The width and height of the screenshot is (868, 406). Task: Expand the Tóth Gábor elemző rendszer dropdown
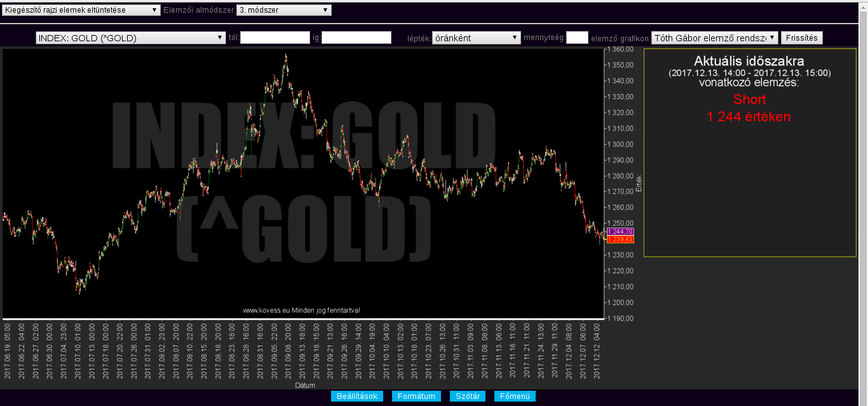(x=715, y=37)
